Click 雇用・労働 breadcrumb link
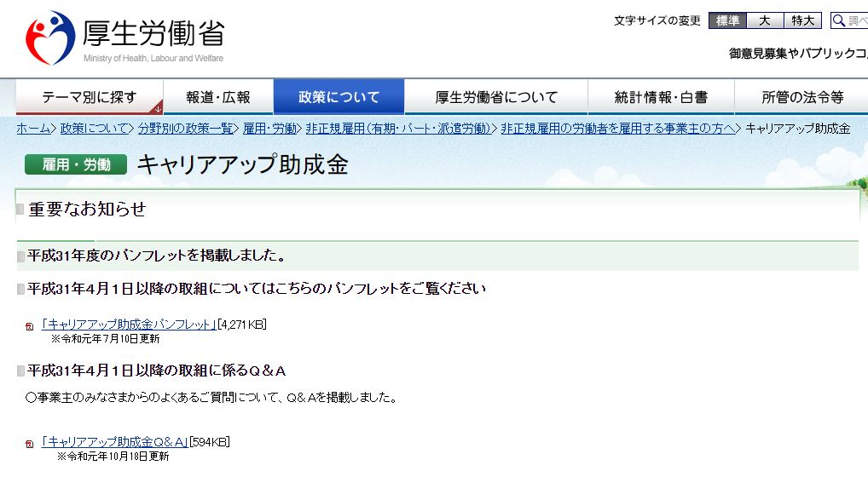 point(269,129)
